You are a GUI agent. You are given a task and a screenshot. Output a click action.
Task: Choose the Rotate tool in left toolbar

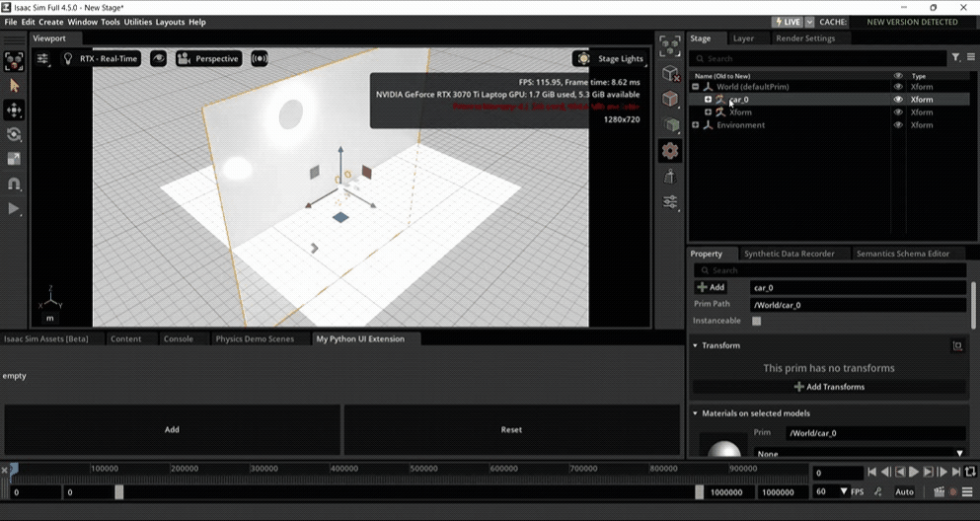(x=14, y=134)
